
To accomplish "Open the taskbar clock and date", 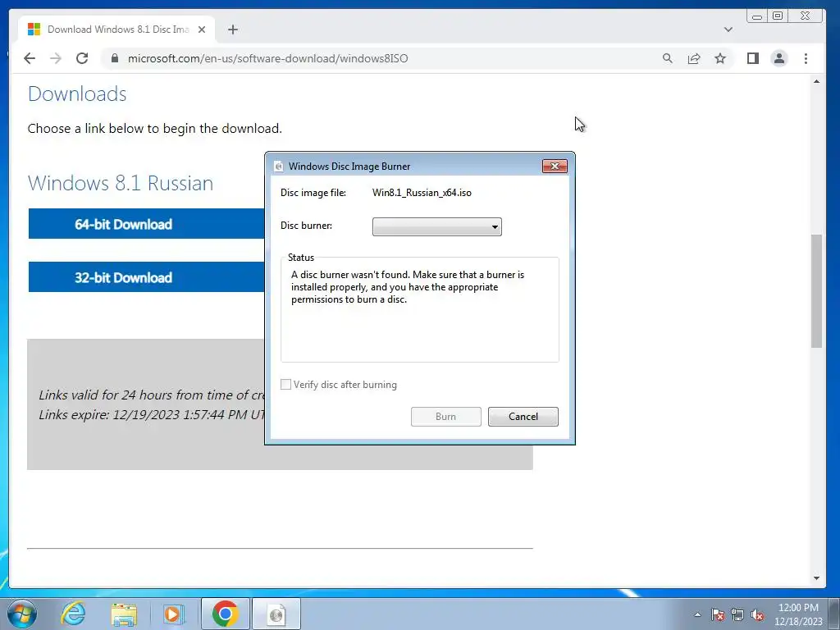I will click(x=798, y=614).
